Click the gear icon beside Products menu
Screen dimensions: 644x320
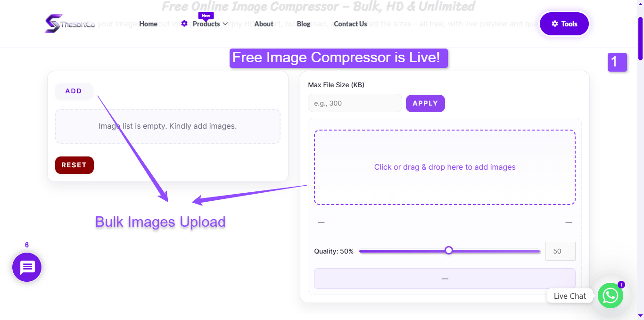[x=184, y=24]
